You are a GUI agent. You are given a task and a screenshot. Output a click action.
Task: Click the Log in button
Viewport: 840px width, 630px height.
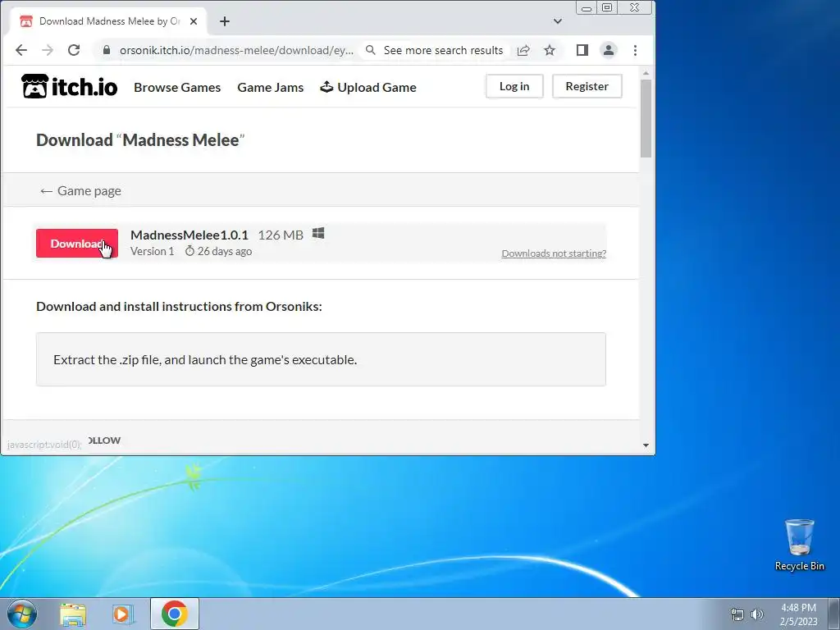click(514, 86)
